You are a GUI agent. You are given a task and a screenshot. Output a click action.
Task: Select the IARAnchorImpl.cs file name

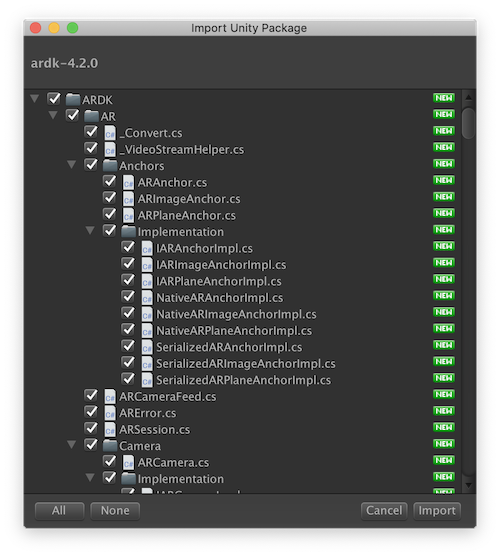pyautogui.click(x=204, y=248)
